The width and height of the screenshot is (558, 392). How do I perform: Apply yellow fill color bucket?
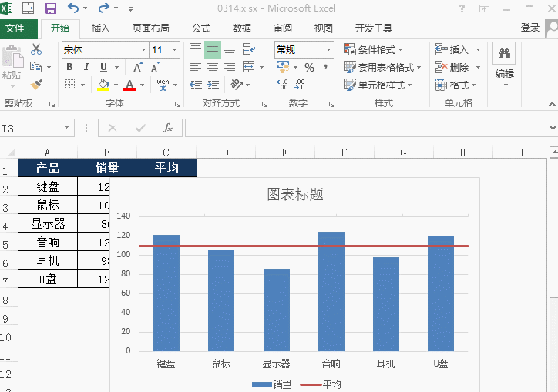click(x=103, y=85)
